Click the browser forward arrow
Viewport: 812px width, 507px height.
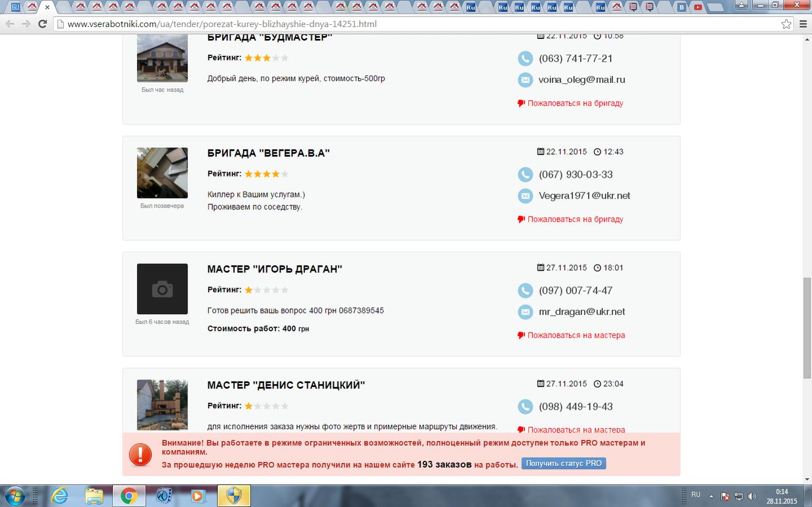point(26,24)
